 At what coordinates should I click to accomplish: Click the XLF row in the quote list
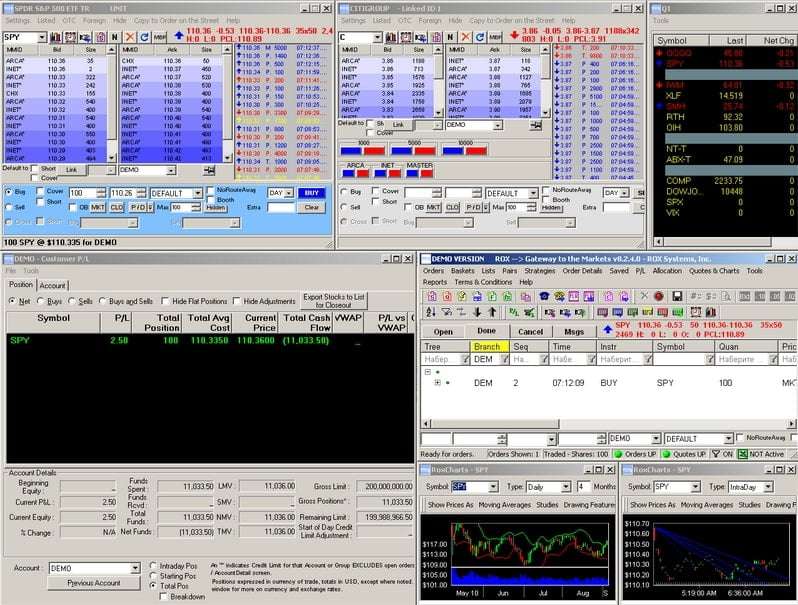tap(725, 96)
